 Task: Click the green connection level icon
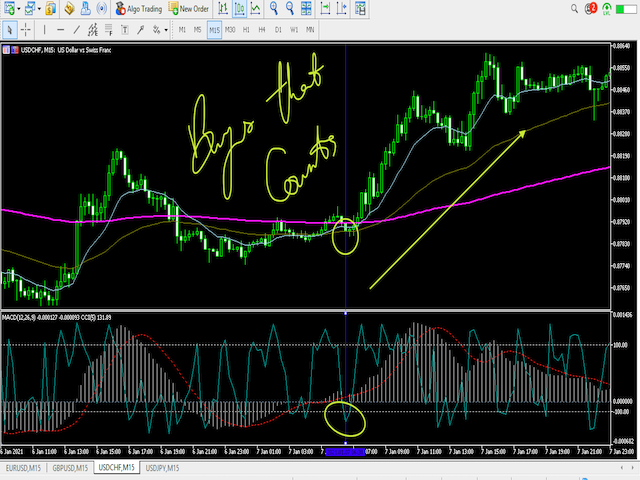pos(607,9)
